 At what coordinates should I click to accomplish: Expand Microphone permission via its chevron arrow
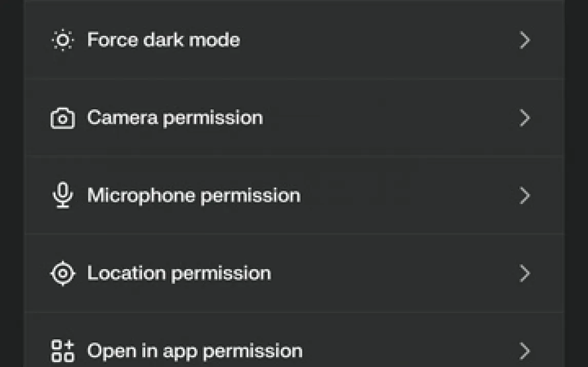pos(524,195)
